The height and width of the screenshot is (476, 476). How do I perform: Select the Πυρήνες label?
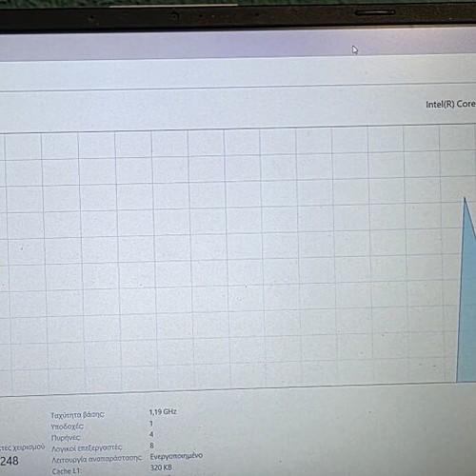66,438
